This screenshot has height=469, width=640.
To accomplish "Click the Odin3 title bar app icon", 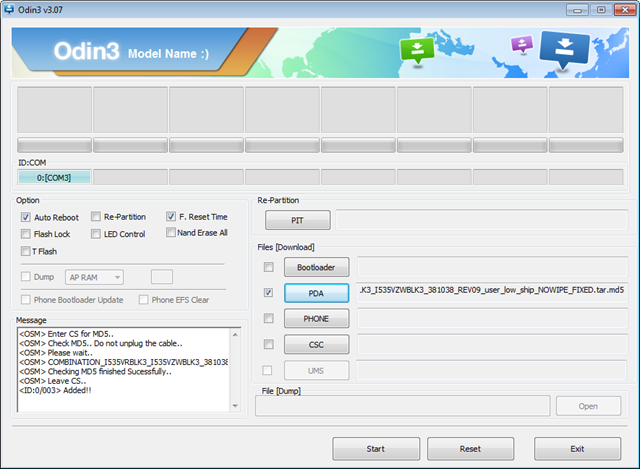I will point(8,9).
